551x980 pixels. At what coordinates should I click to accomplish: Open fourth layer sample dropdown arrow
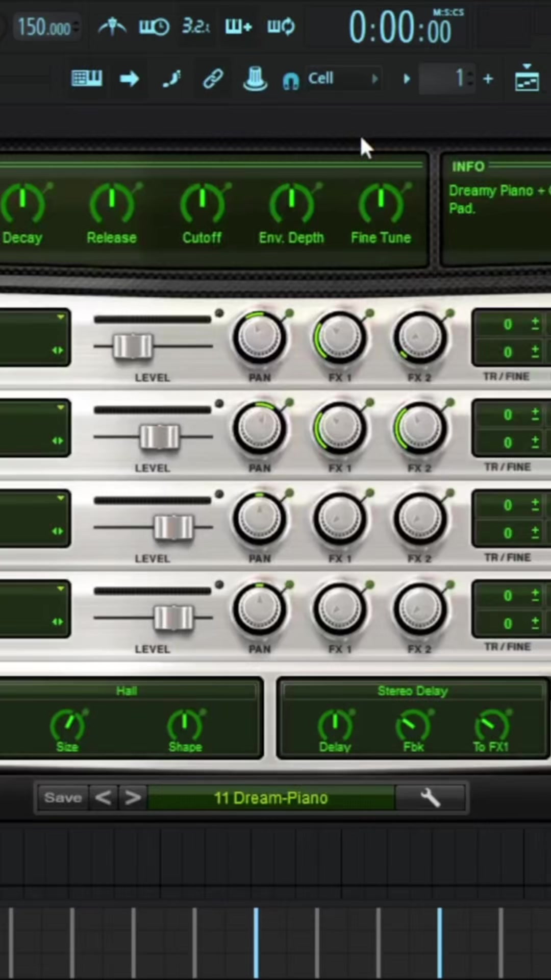click(61, 588)
